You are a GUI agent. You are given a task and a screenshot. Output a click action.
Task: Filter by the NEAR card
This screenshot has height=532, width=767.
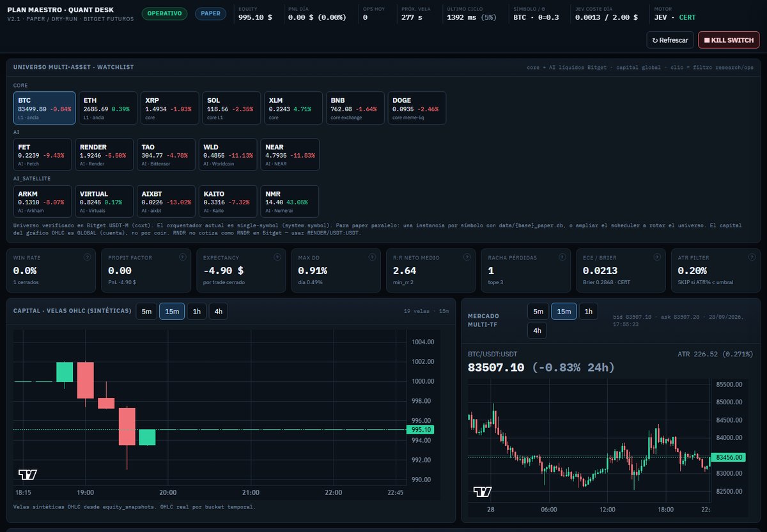coord(290,155)
